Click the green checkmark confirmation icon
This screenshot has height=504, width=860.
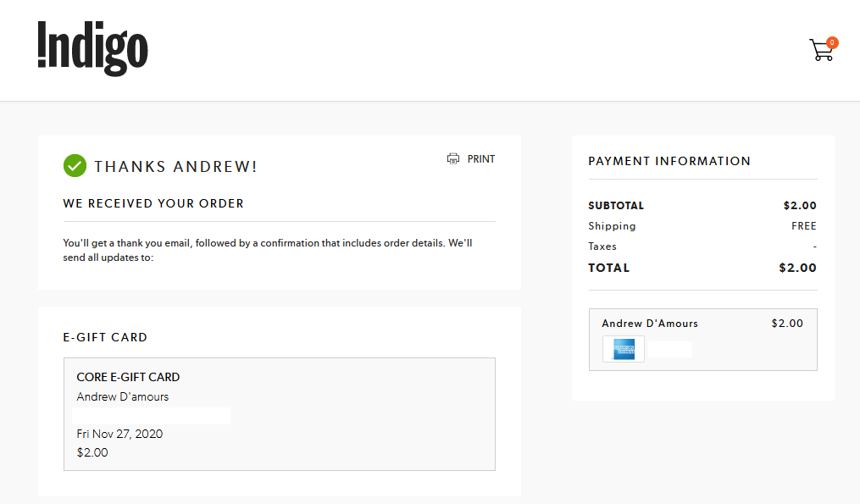click(x=75, y=166)
